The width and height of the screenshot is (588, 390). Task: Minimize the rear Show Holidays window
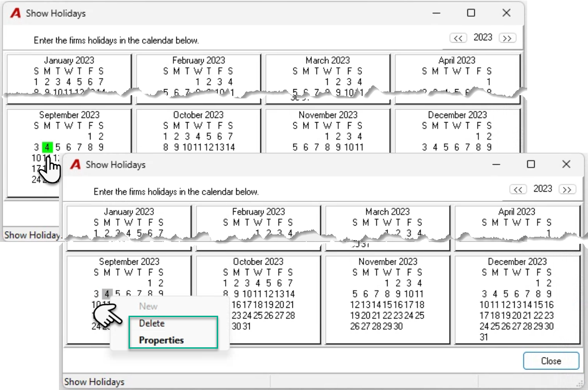pos(436,13)
